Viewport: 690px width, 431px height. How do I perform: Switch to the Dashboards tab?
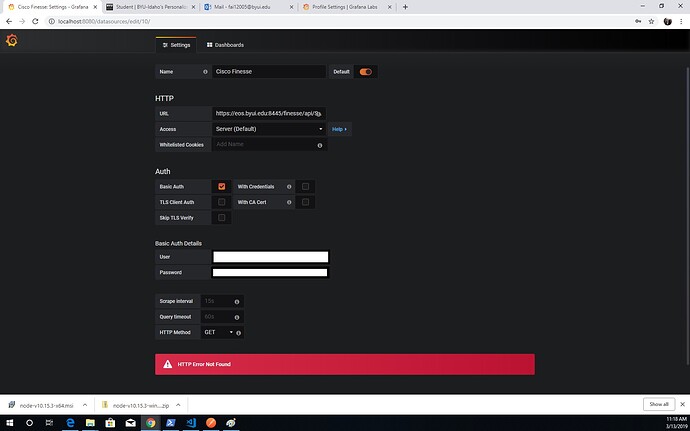pos(225,45)
